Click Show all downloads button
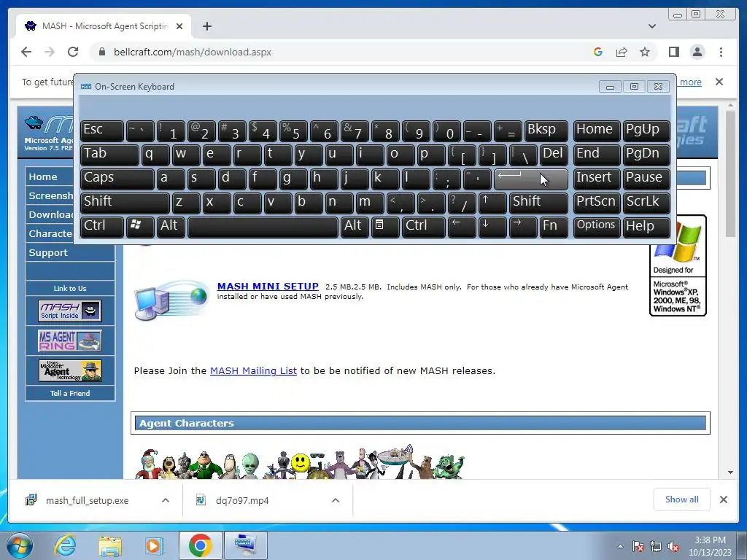The height and width of the screenshot is (560, 747). (682, 499)
